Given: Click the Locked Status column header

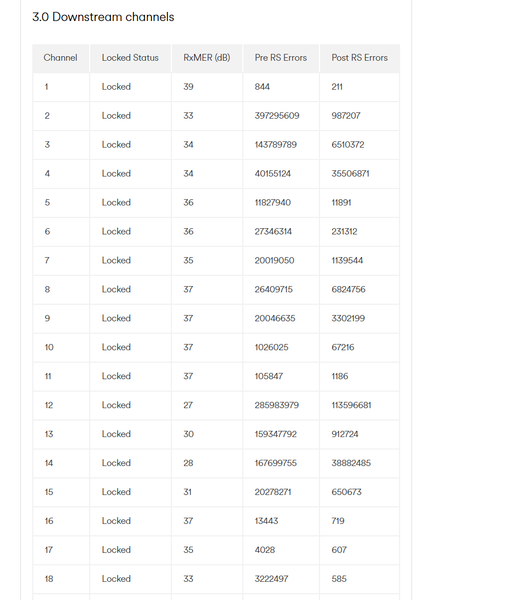Looking at the screenshot, I should [x=130, y=58].
